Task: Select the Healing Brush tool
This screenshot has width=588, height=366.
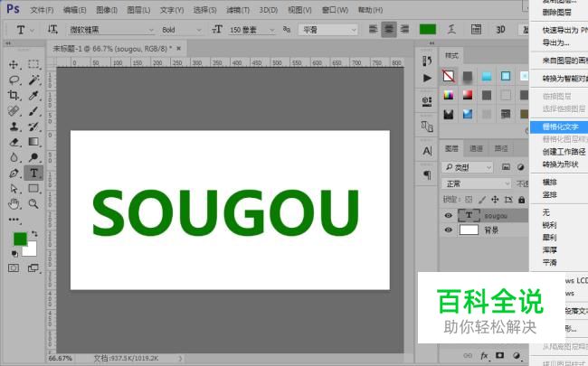Action: coord(14,111)
